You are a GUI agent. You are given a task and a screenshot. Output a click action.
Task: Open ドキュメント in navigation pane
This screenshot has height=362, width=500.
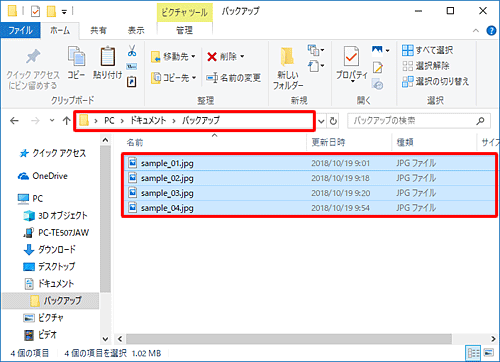tap(49, 284)
